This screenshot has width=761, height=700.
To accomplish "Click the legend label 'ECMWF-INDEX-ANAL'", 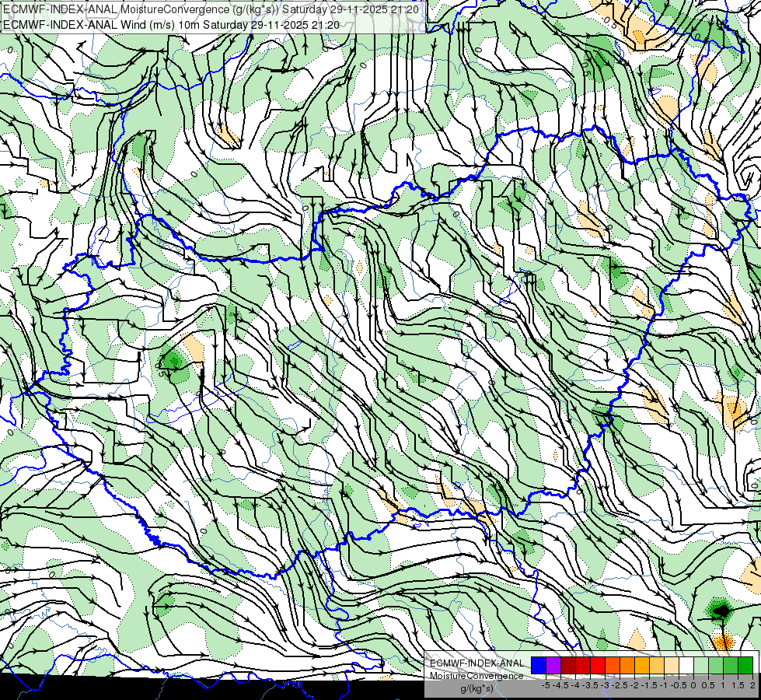I will coord(476,663).
